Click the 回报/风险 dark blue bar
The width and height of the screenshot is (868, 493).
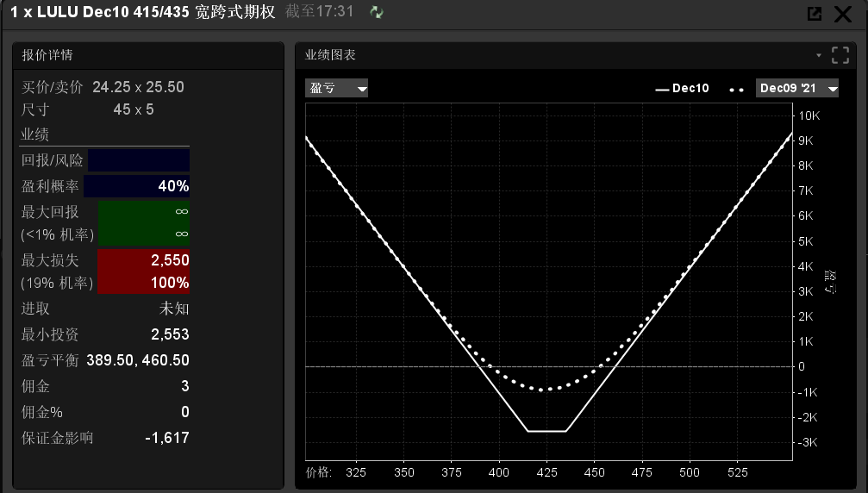coord(139,160)
